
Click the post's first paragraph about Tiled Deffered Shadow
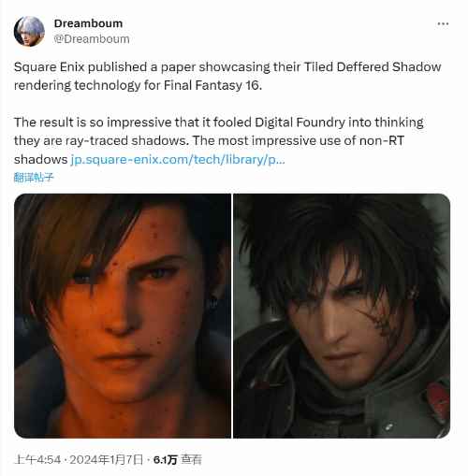click(x=227, y=76)
